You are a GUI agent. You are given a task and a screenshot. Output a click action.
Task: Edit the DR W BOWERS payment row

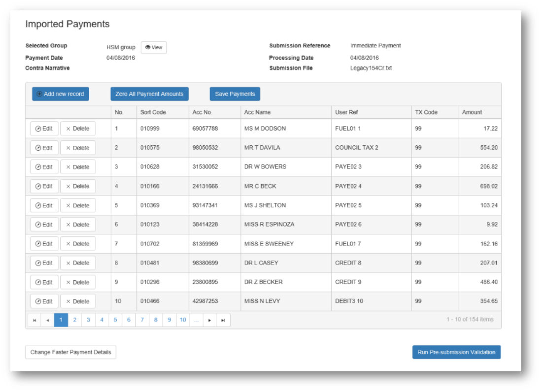(x=44, y=167)
